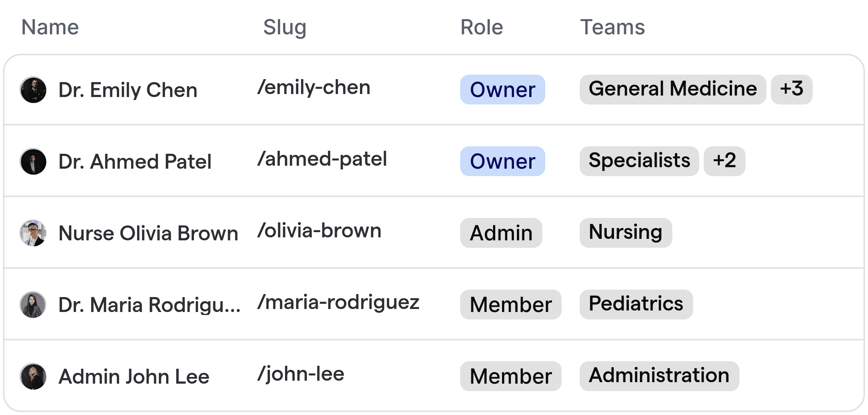This screenshot has height=415, width=868.
Task: Click the Member badge for Admin John Lee
Action: 511,376
